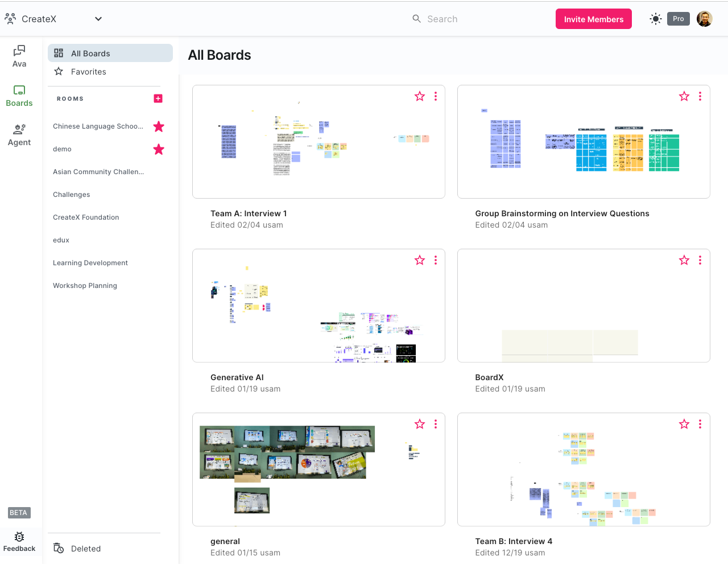Image resolution: width=728 pixels, height=564 pixels.
Task: Select the Agent sidebar icon
Action: click(x=19, y=129)
